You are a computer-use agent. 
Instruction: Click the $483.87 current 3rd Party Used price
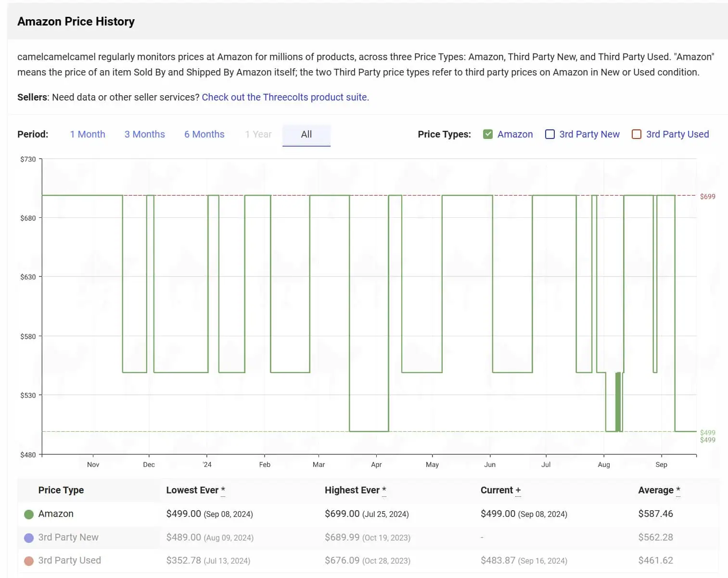point(498,560)
